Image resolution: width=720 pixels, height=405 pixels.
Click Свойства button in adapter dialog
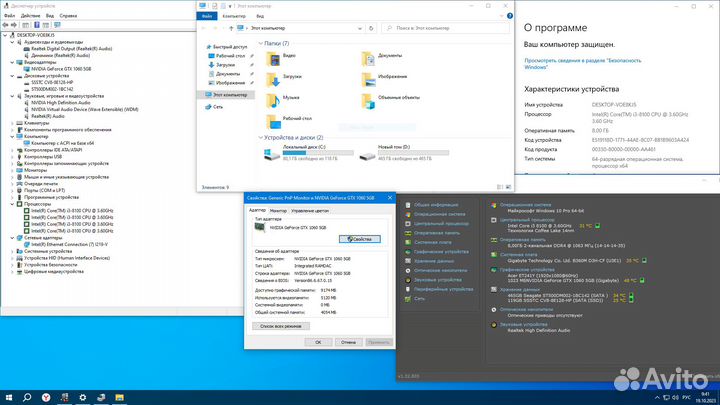[360, 239]
